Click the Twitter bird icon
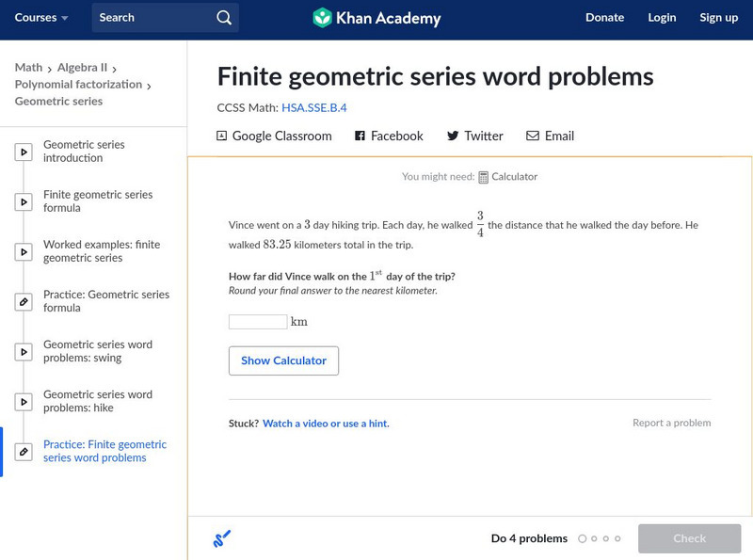This screenshot has width=753, height=560. (453, 136)
